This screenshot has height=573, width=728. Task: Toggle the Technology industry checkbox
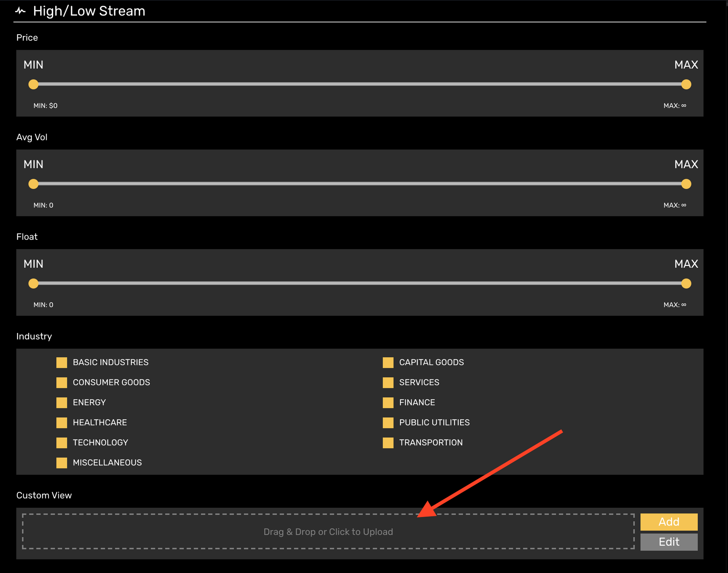tap(62, 443)
